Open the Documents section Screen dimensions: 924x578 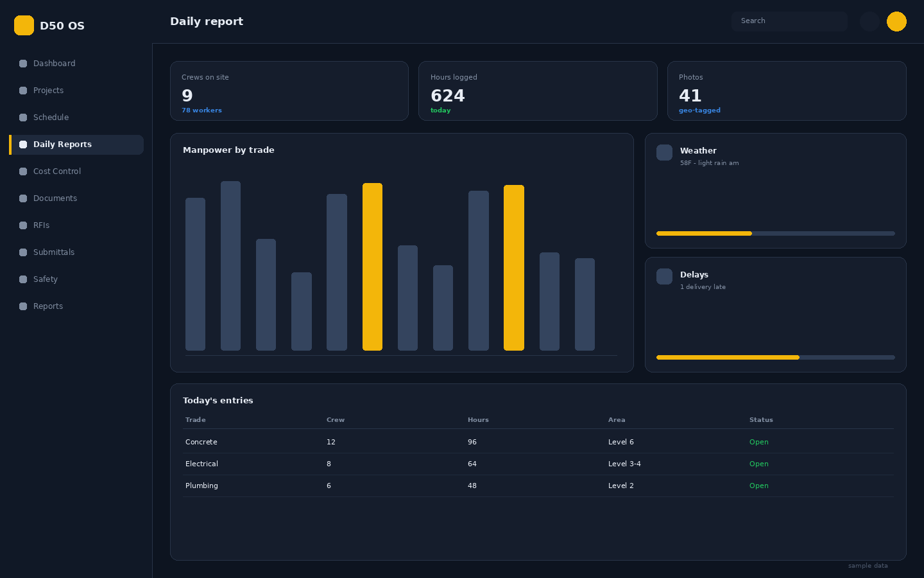(76, 198)
